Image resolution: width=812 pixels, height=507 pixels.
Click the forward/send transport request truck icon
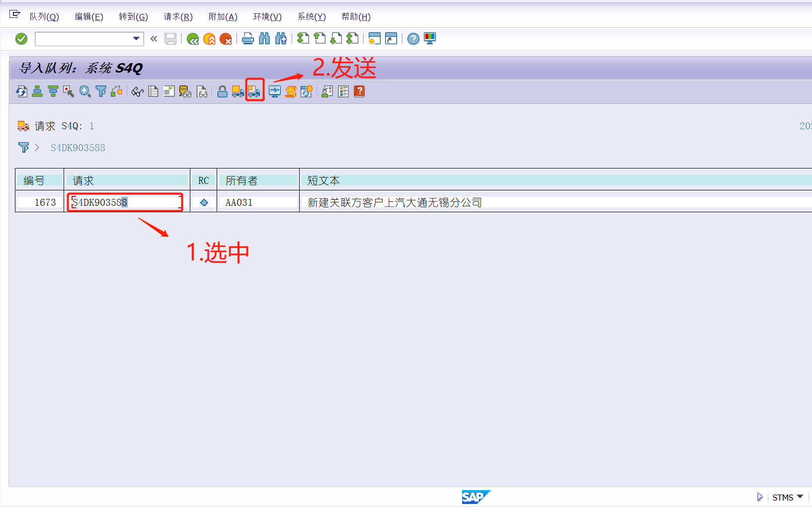254,91
